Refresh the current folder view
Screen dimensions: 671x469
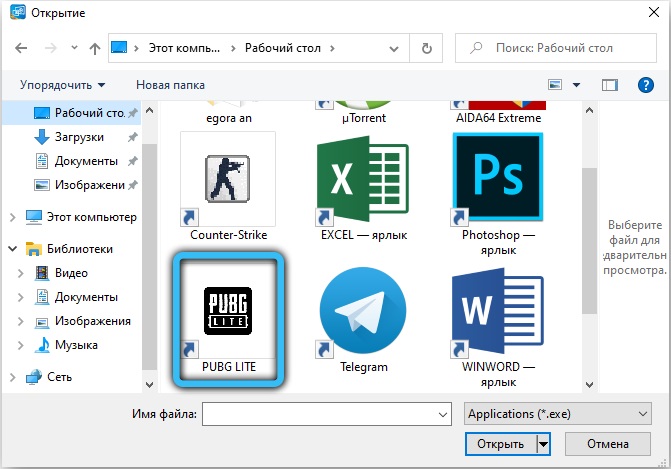(x=426, y=48)
